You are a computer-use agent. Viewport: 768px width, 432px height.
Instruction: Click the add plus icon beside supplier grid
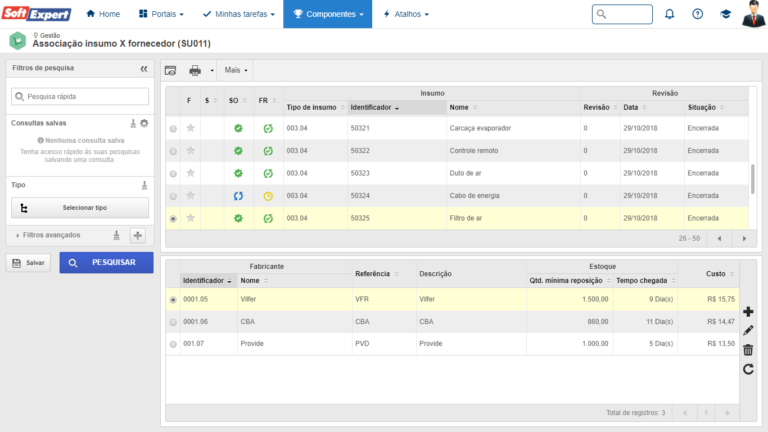(x=748, y=312)
